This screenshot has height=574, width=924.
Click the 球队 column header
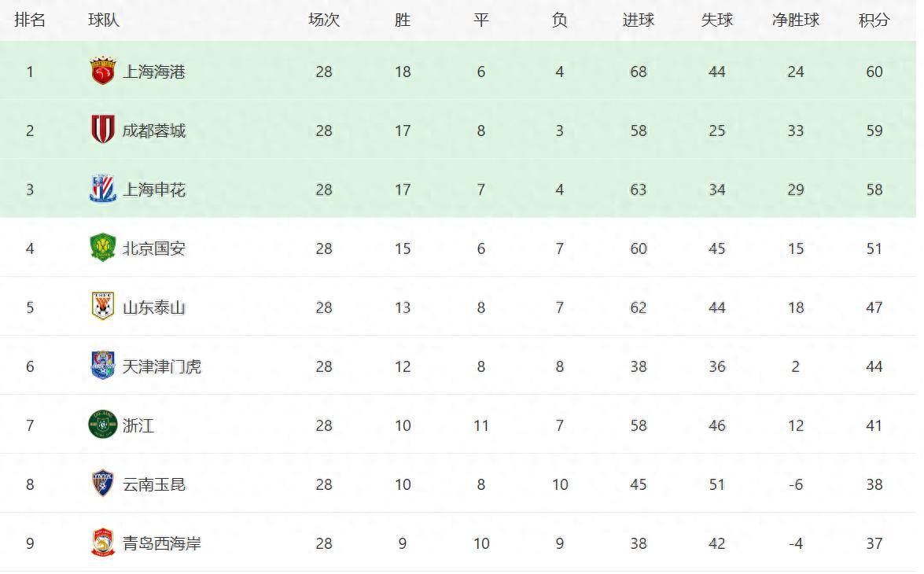(x=104, y=20)
